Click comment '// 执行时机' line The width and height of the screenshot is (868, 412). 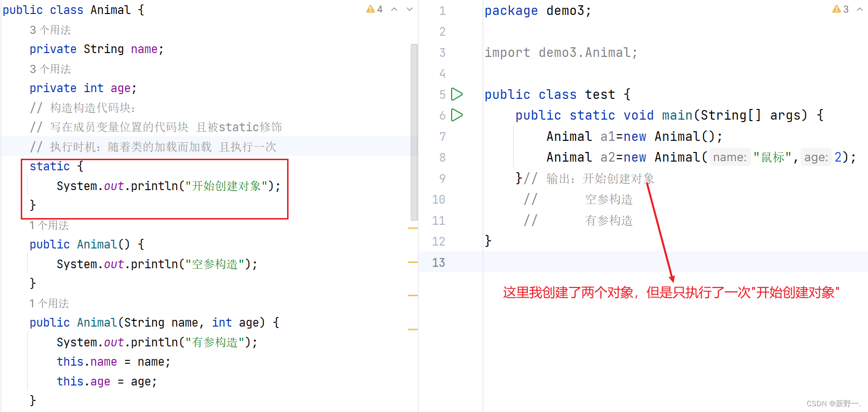point(153,147)
